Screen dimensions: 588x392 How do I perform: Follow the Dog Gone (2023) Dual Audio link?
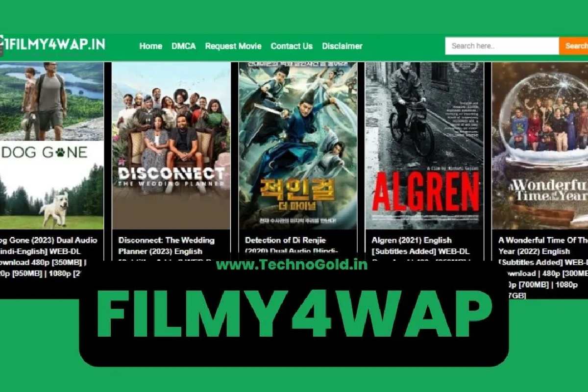click(49, 257)
